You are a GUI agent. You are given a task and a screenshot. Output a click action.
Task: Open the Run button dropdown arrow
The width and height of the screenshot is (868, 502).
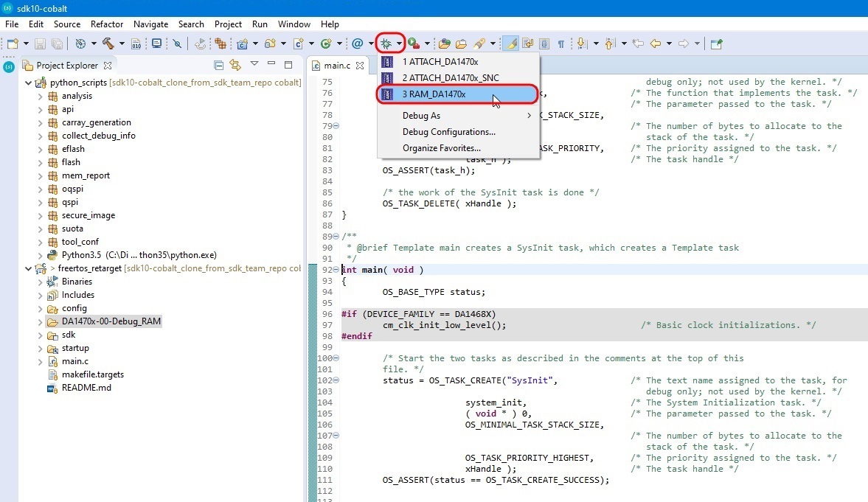point(426,43)
